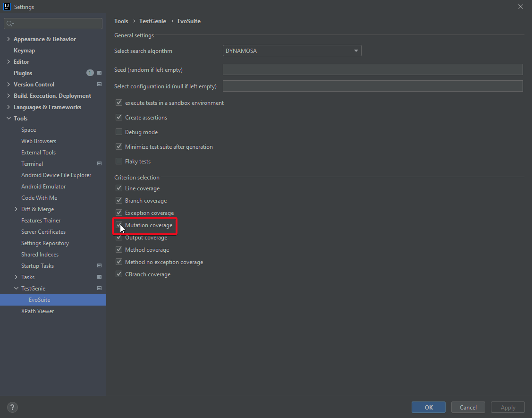The width and height of the screenshot is (532, 418).
Task: Click the search magnifier icon in settings
Action: 9,24
